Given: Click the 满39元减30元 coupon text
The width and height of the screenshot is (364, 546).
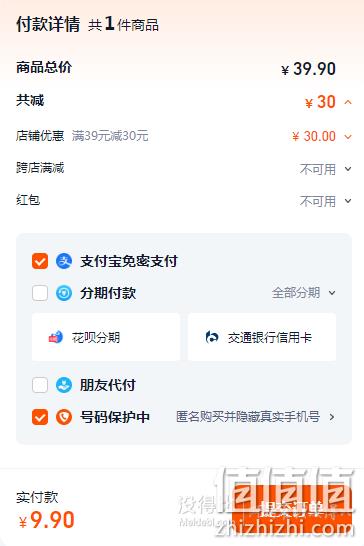Looking at the screenshot, I should 110,136.
